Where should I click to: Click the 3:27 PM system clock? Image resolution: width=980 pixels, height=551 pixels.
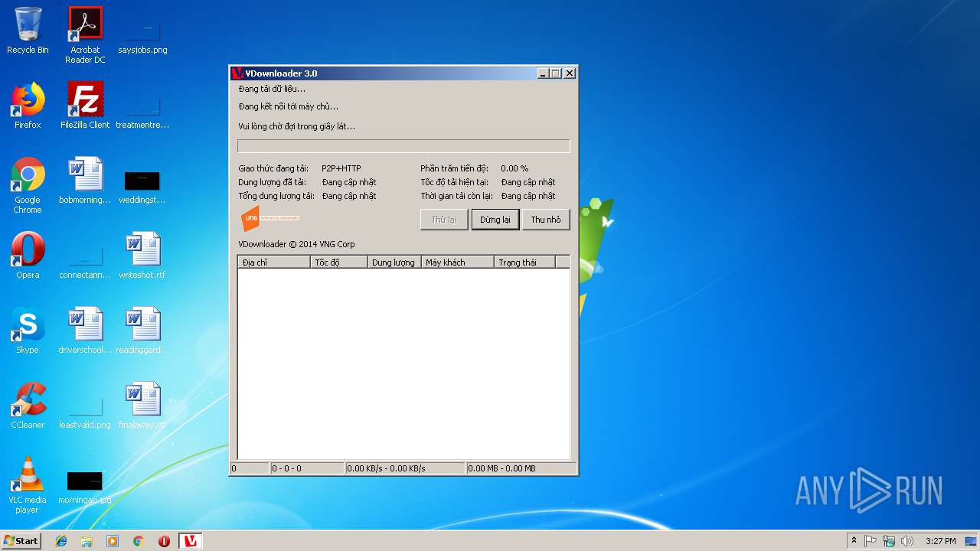pos(940,541)
